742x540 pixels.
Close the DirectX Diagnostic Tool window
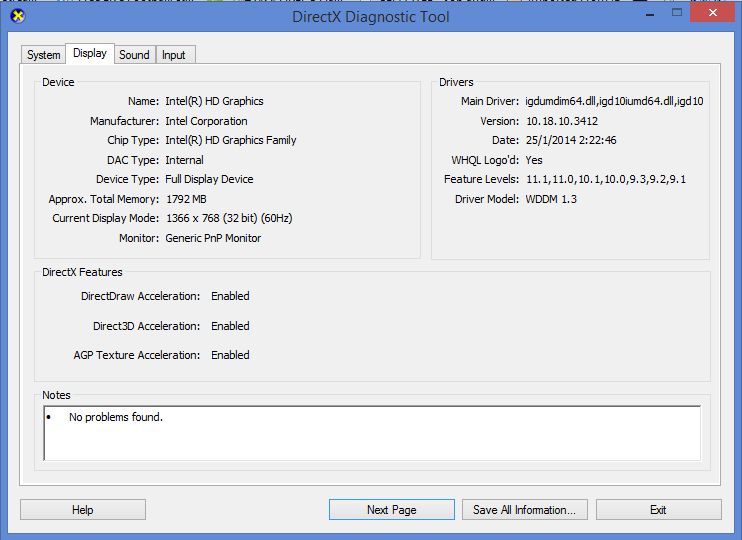(713, 13)
